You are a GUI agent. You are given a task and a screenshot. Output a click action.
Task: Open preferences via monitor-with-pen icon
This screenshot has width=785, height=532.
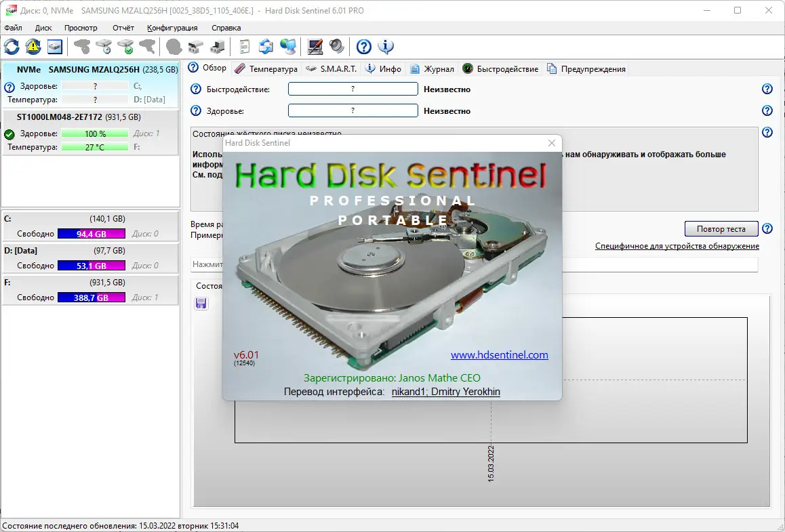click(315, 46)
